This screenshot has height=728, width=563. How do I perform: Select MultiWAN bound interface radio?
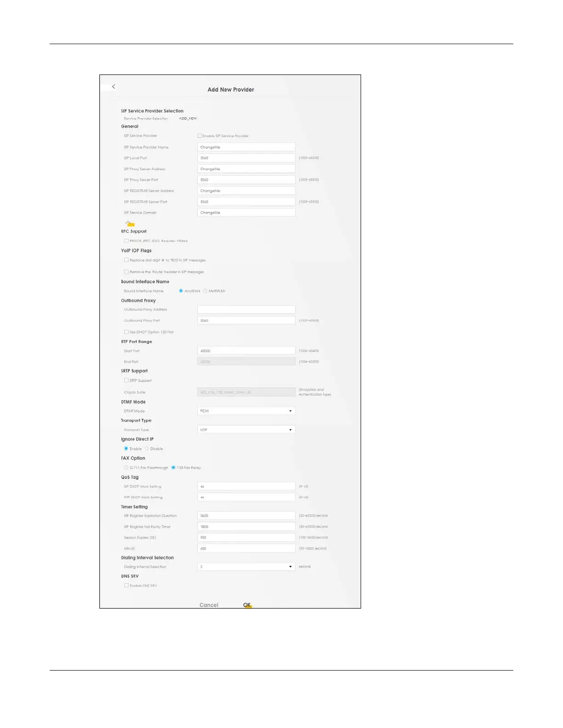tap(205, 291)
